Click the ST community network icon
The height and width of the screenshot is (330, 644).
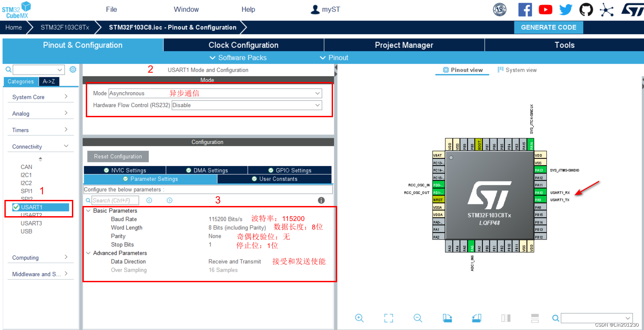click(x=606, y=9)
